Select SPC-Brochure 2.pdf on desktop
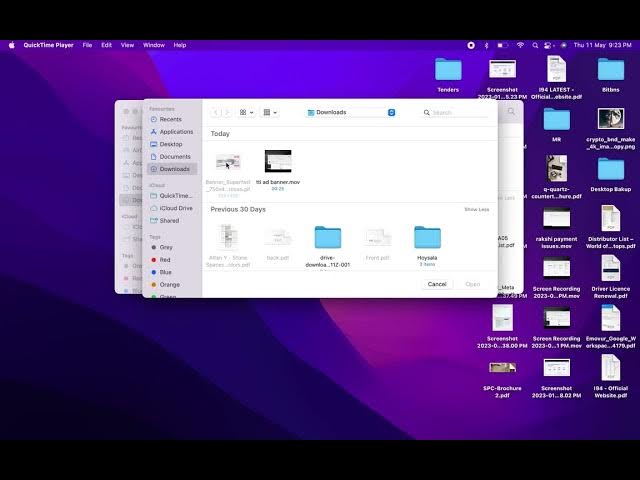640x480 pixels. coord(502,379)
